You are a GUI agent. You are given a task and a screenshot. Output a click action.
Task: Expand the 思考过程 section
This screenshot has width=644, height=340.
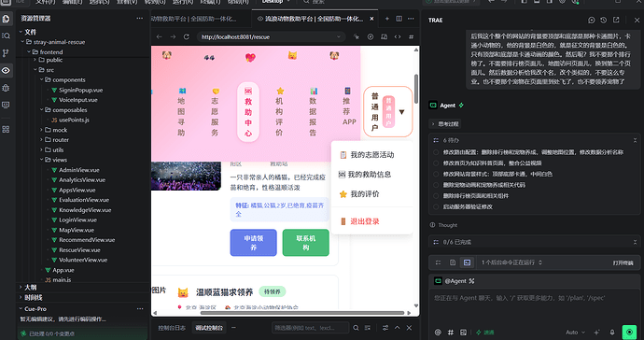coord(445,123)
